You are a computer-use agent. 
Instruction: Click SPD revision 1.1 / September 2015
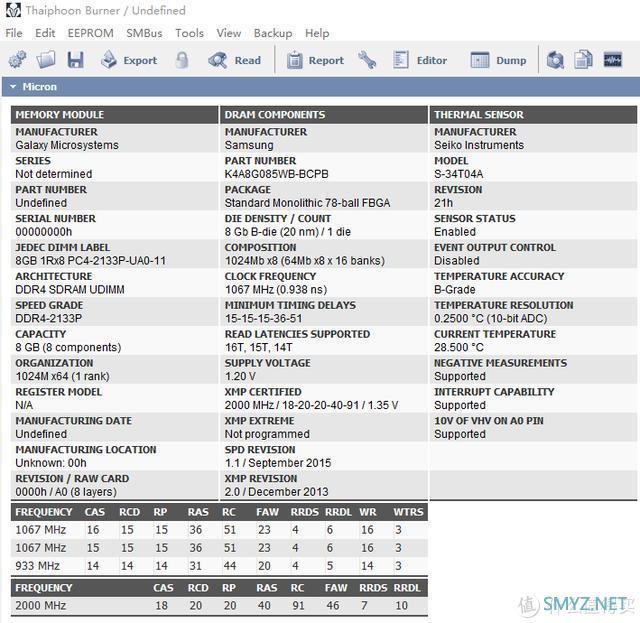278,463
